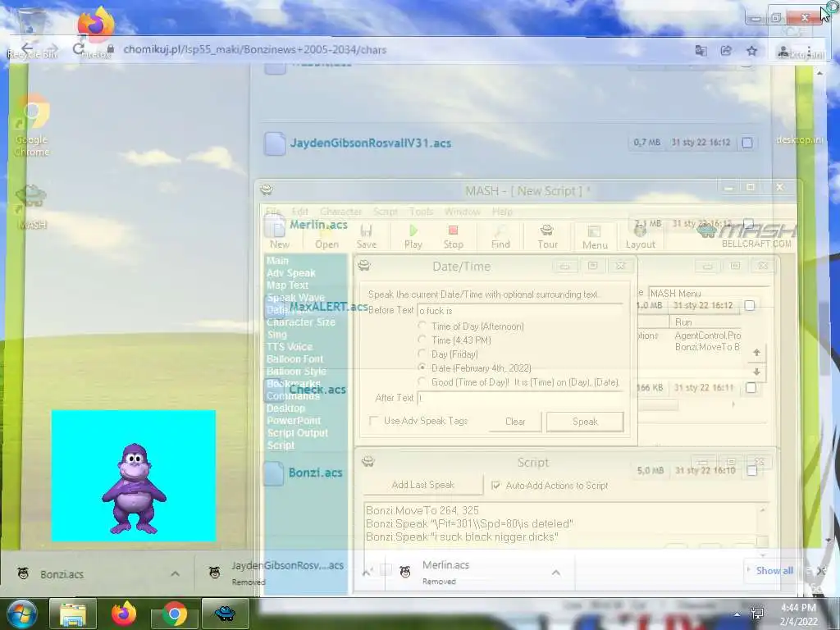The image size is (840, 630).
Task: Switch to Chrome from the taskbar
Action: (174, 614)
